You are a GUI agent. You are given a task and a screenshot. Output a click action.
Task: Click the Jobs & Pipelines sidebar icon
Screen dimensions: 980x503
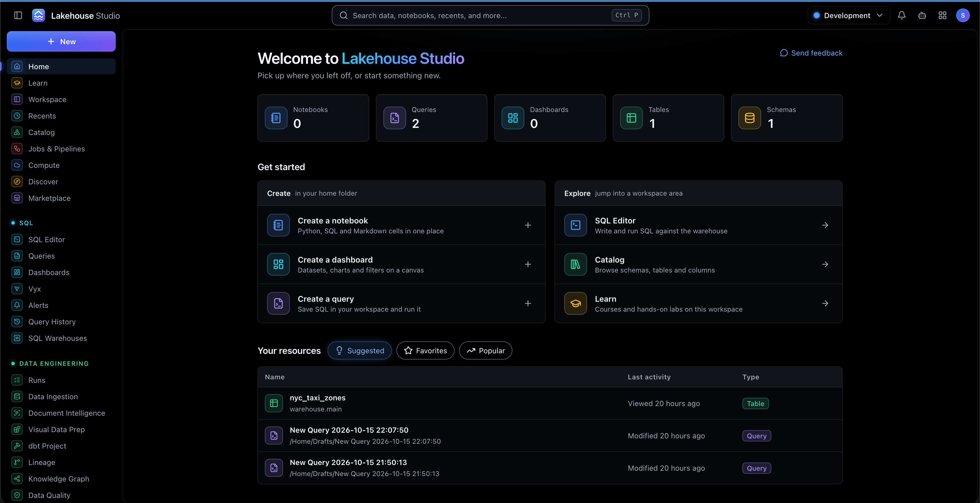coord(17,149)
